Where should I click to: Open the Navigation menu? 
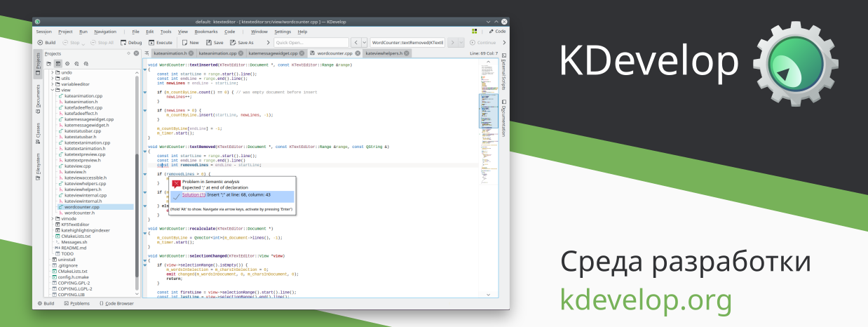point(105,32)
